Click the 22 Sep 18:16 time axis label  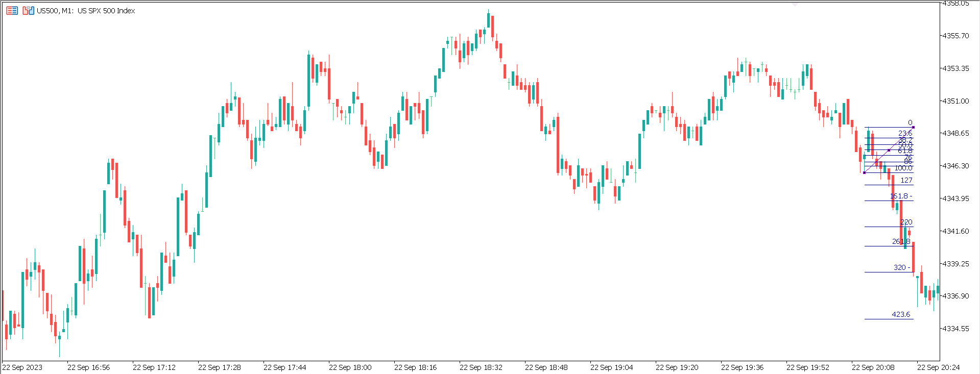(x=415, y=367)
